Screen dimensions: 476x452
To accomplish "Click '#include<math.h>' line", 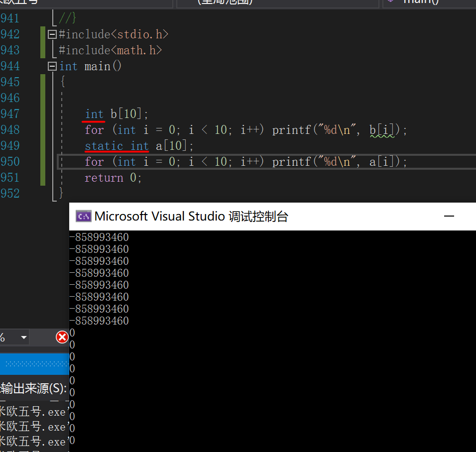I will click(110, 50).
